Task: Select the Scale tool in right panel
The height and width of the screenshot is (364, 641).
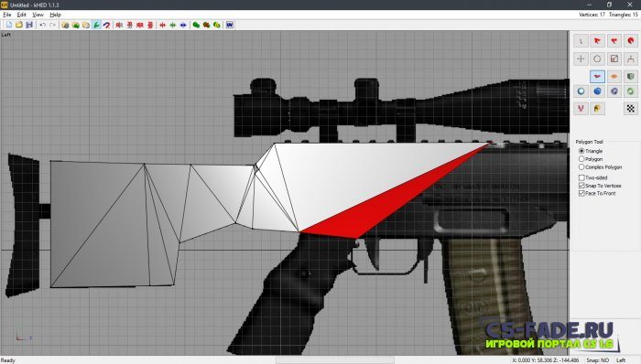Action: (614, 59)
